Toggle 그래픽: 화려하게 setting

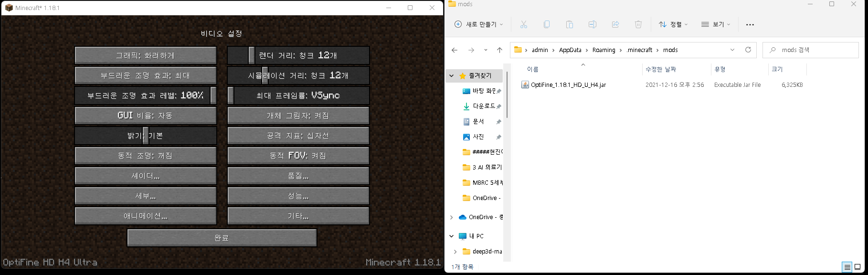146,55
